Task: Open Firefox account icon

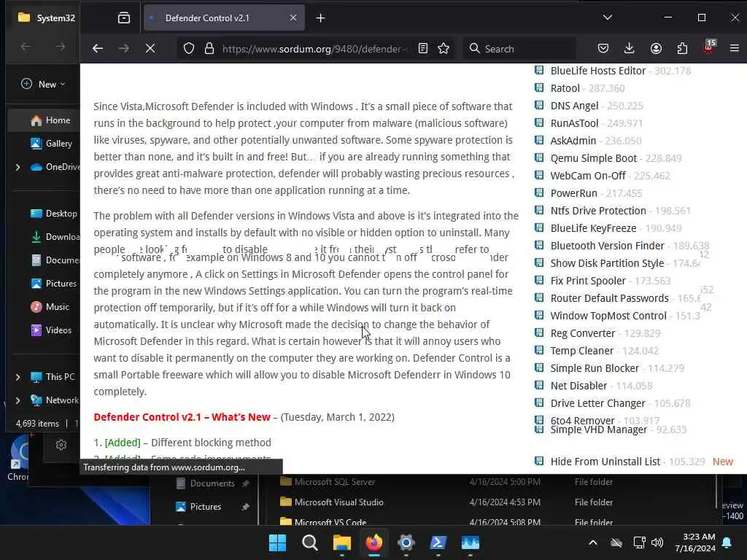Action: pyautogui.click(x=656, y=49)
